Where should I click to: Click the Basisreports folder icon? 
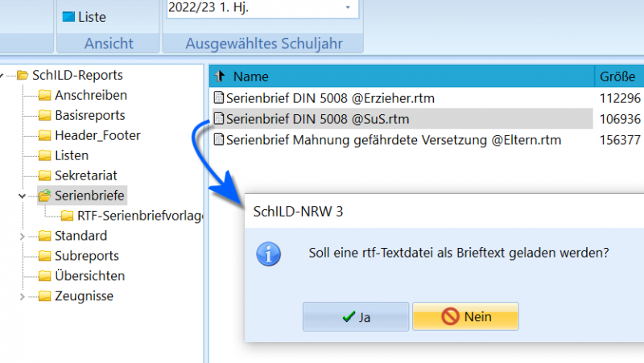[44, 115]
